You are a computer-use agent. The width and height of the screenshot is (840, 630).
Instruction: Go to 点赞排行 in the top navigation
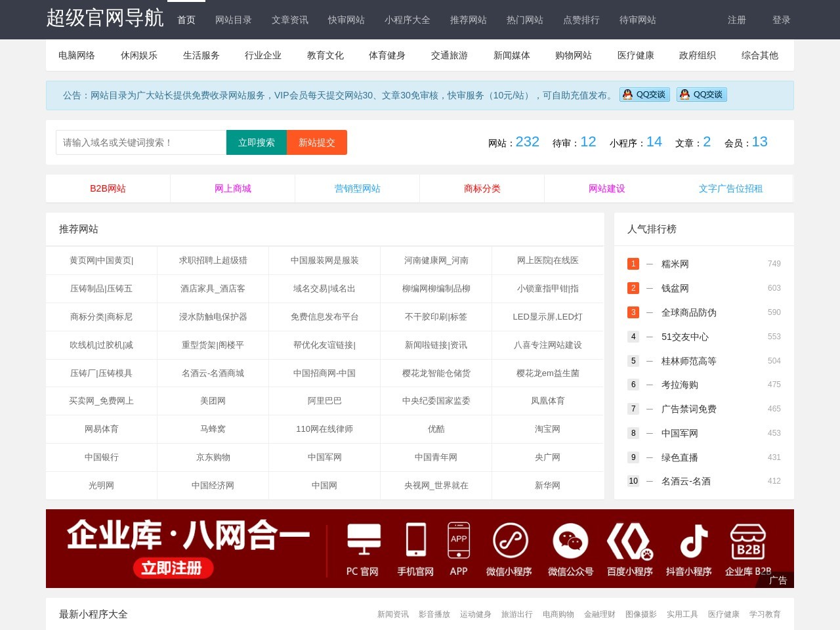[581, 20]
